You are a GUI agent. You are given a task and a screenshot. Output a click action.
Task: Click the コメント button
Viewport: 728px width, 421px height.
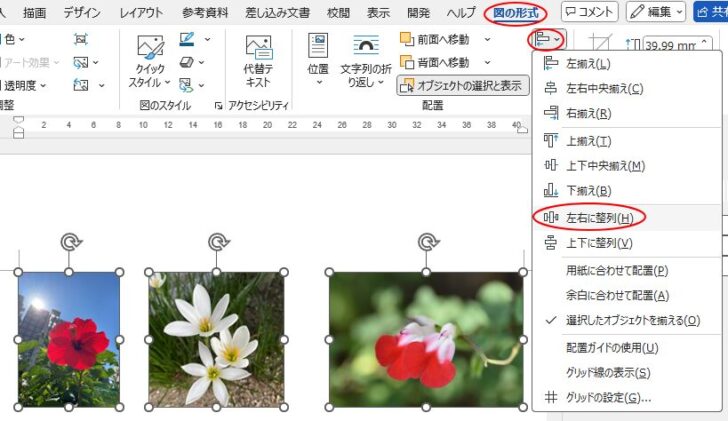pos(590,12)
